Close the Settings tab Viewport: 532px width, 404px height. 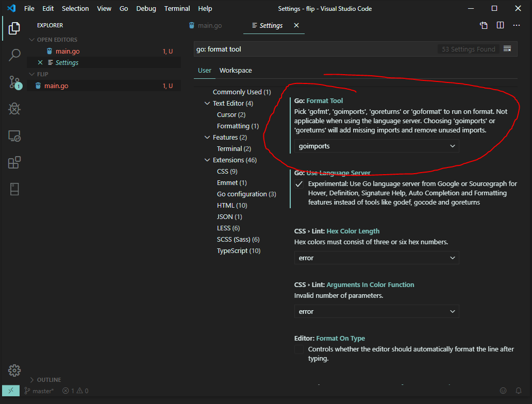coord(296,25)
